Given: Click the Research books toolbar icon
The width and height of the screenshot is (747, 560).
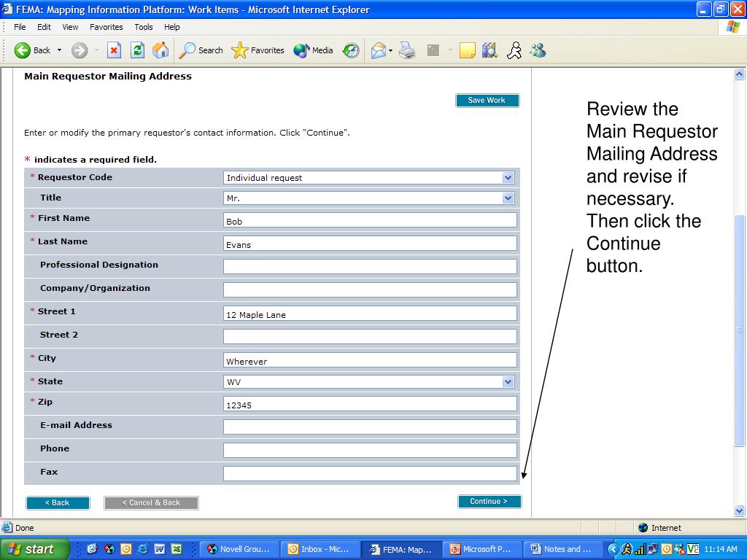Looking at the screenshot, I should click(489, 50).
